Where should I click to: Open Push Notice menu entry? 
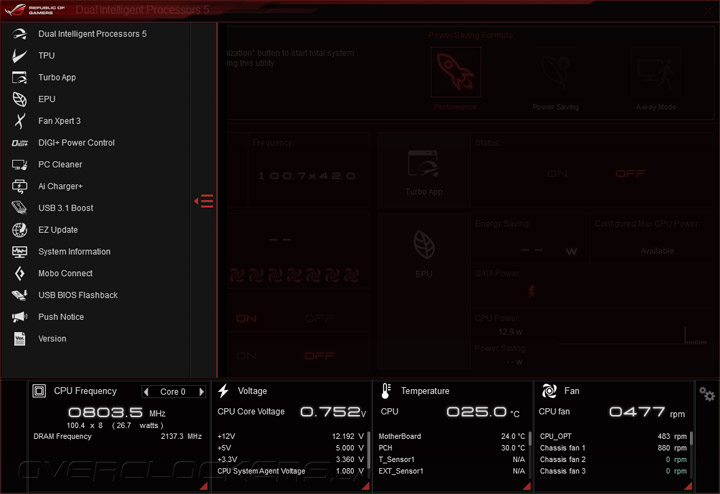61,317
